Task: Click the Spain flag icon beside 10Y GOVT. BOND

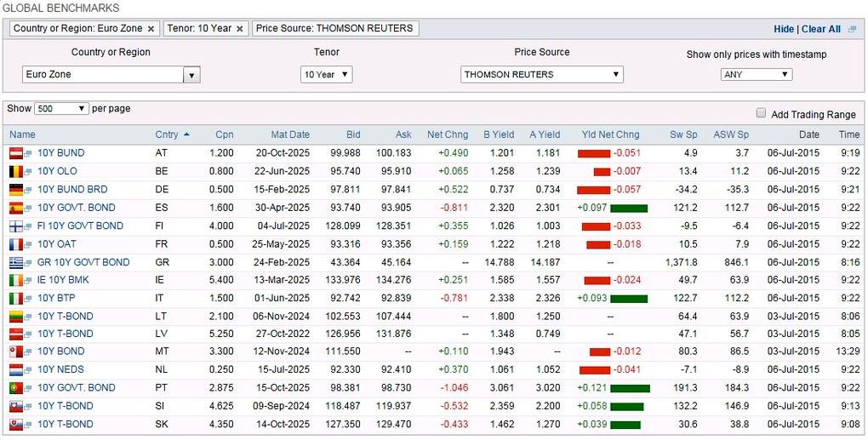Action: pos(15,208)
